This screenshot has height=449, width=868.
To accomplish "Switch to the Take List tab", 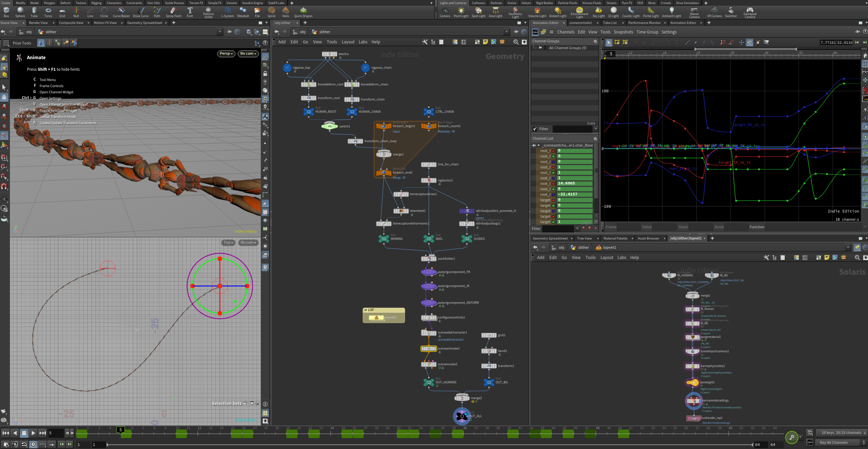I will tap(610, 23).
